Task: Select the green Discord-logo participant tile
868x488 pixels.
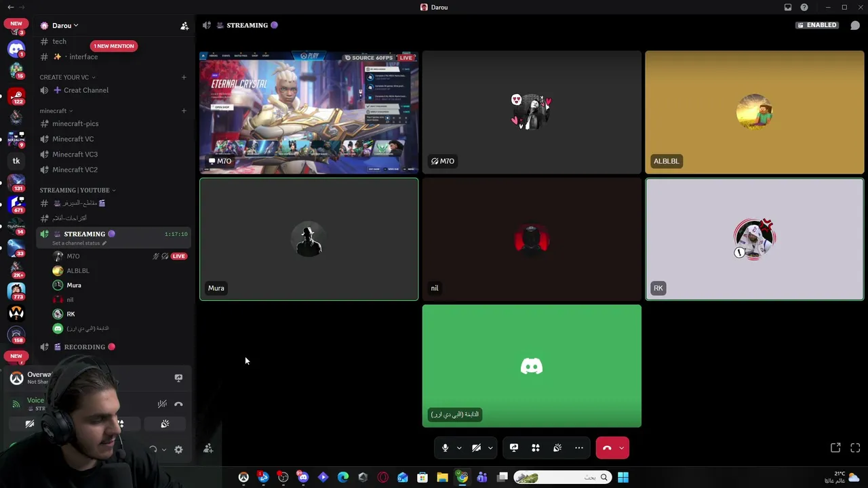Action: (532, 366)
